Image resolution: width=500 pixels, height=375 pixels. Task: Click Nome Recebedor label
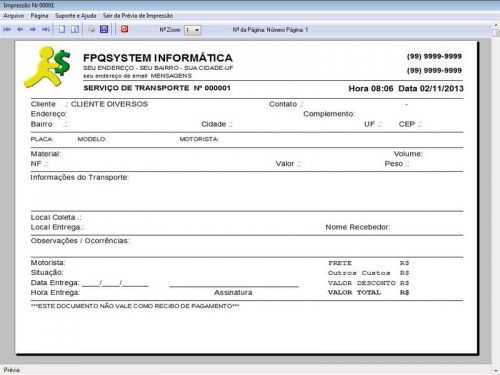[x=358, y=227]
